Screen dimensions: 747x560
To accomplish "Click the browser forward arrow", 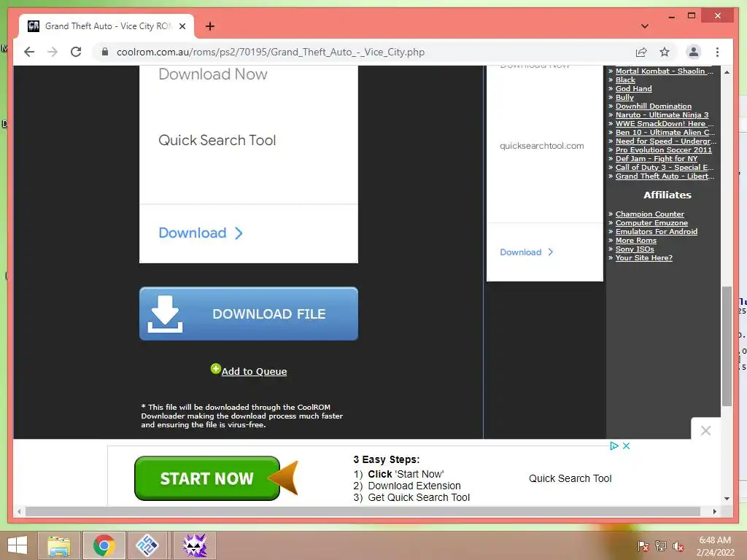I will (53, 52).
